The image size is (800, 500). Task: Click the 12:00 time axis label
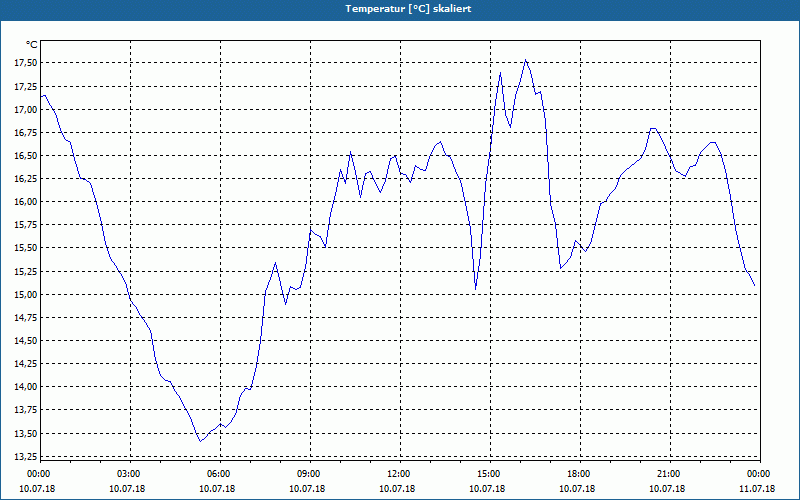pyautogui.click(x=398, y=474)
